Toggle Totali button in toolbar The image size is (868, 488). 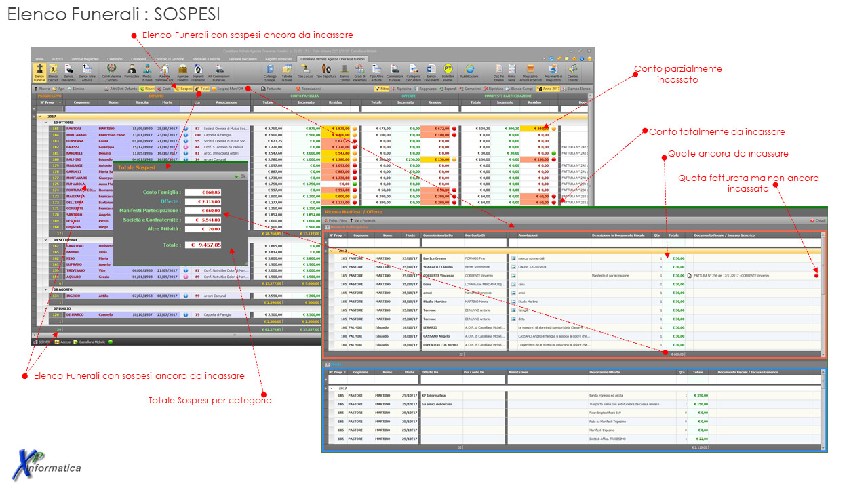(202, 89)
